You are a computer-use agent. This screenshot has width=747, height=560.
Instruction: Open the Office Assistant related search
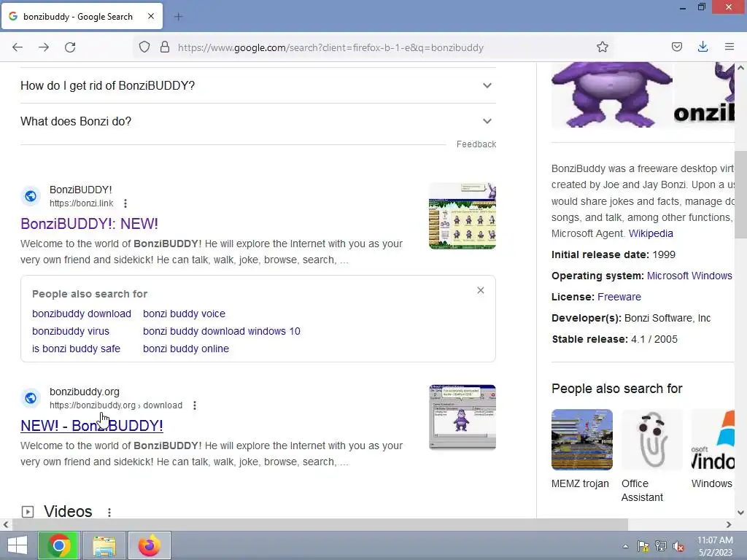click(651, 456)
